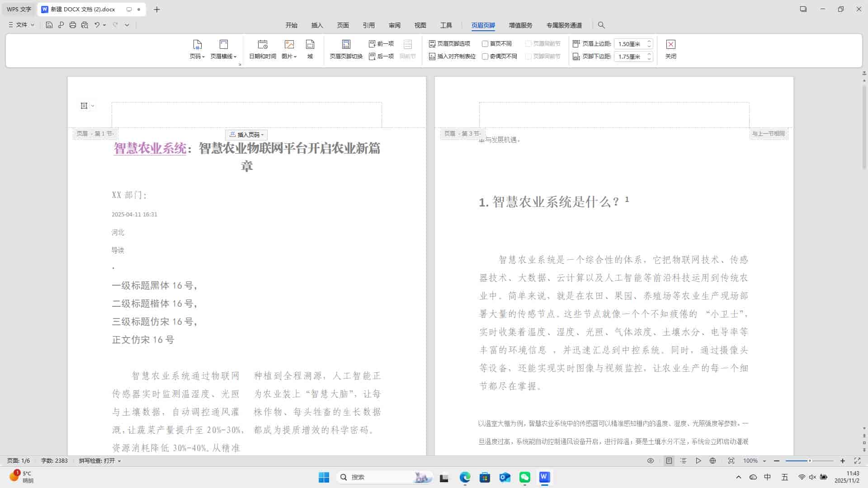Click the 前一项 previous button

[x=381, y=44]
